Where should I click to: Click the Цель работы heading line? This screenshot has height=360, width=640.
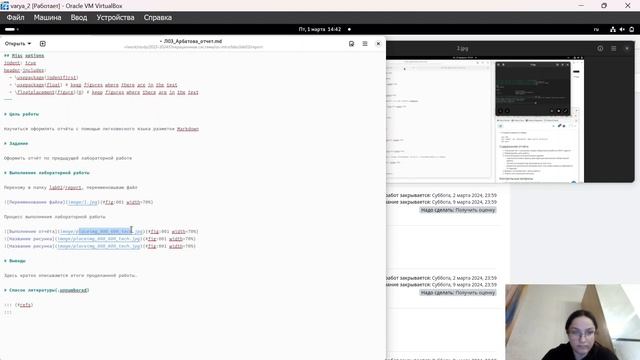click(x=22, y=114)
